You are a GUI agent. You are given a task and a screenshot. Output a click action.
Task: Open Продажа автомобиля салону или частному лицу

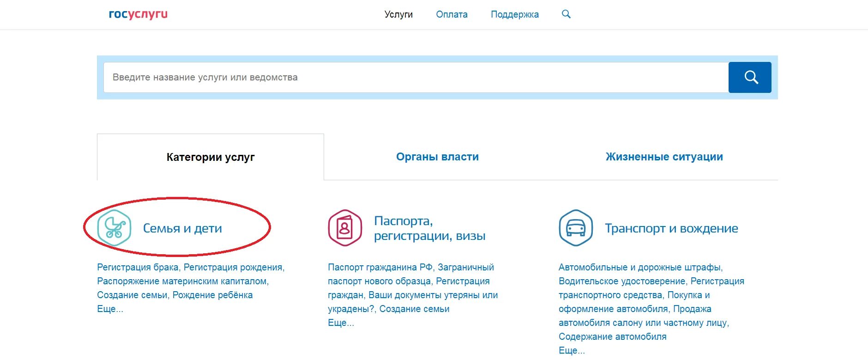(x=643, y=316)
